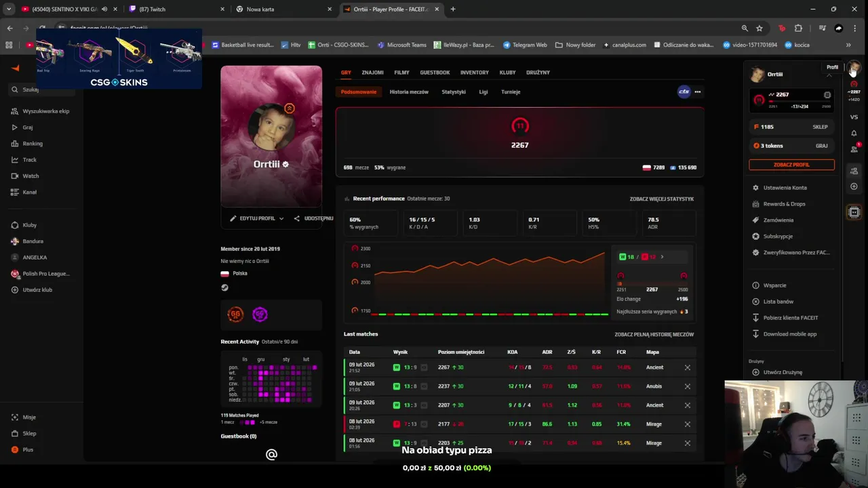Click SKLEP next to 1185 points
The image size is (868, 488).
(820, 127)
